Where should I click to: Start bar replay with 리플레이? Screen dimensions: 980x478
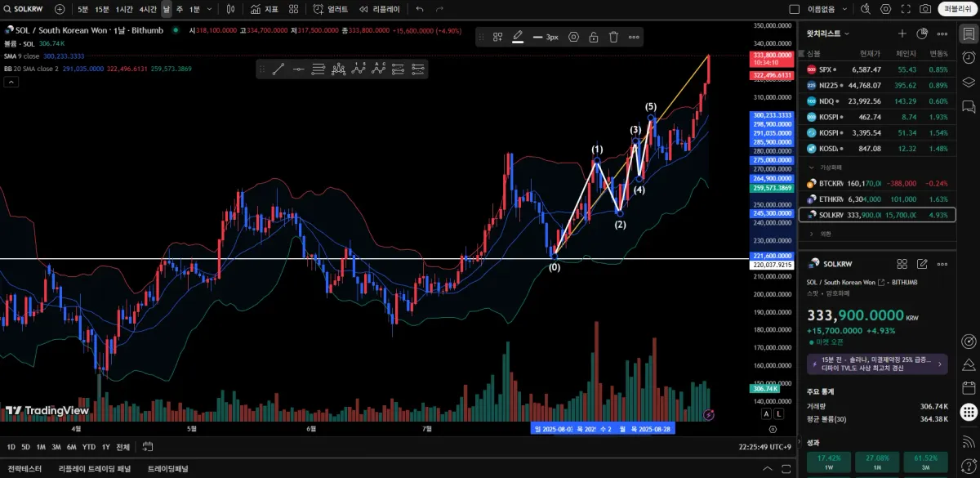379,9
